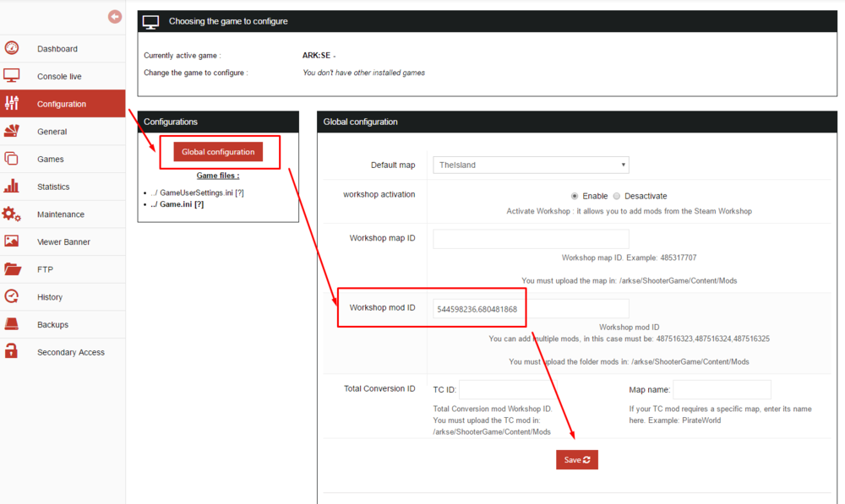Open the Configuration menu item
Viewport: 845px width, 504px height.
pos(62,104)
